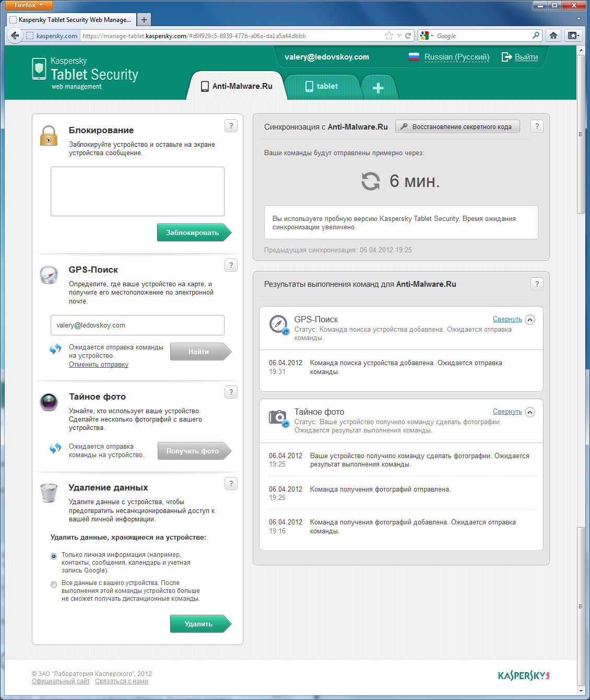Open the browser home page icon
The height and width of the screenshot is (700, 590).
pos(553,36)
